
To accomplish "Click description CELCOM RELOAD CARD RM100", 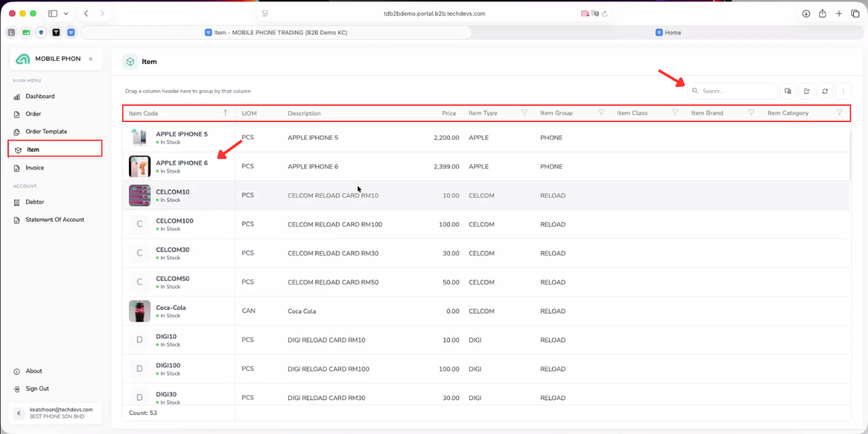I will (x=335, y=224).
